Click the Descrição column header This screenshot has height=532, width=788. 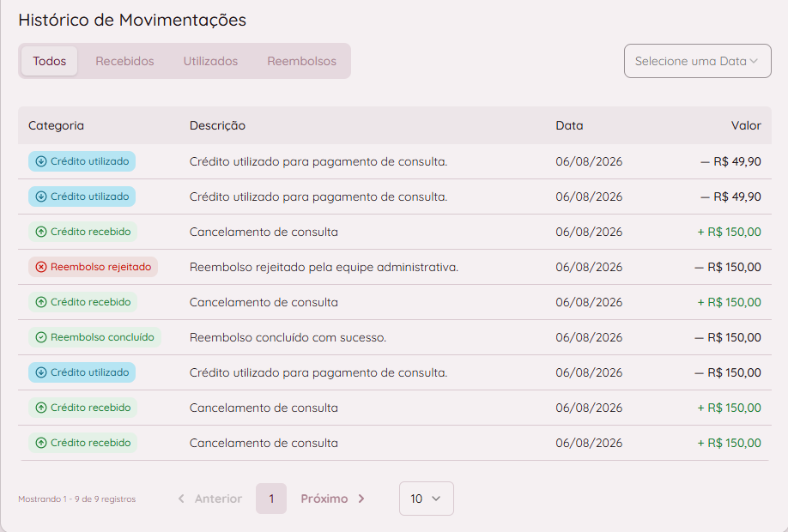coord(217,125)
